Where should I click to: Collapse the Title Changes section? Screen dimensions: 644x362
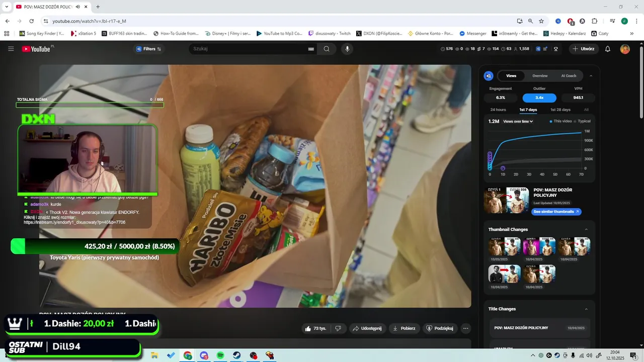[x=586, y=309]
